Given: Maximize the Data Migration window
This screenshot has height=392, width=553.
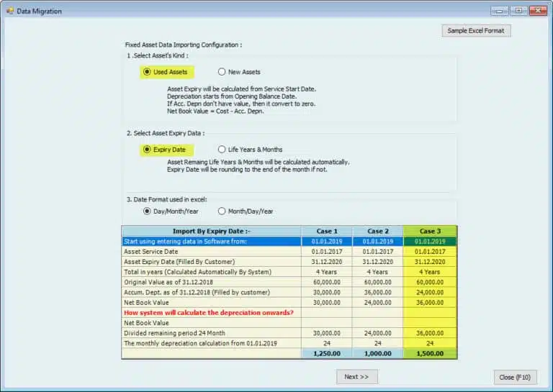Looking at the screenshot, I should 518,11.
